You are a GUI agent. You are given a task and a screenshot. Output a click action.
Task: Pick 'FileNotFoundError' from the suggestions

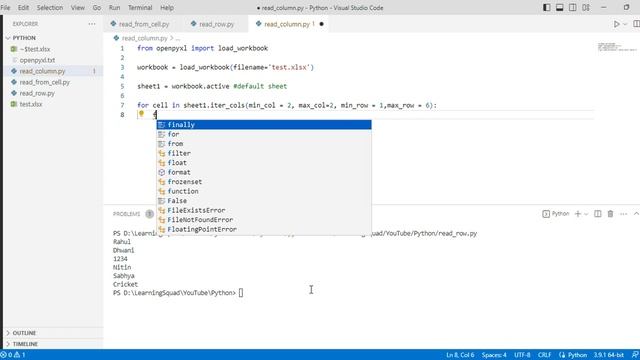[x=264, y=220]
